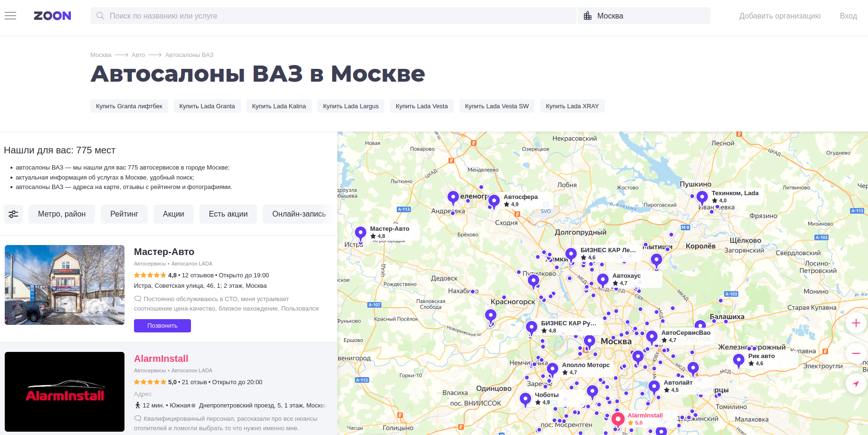Click the search magnifier icon
Screen dimensions: 868x435
pyautogui.click(x=100, y=16)
